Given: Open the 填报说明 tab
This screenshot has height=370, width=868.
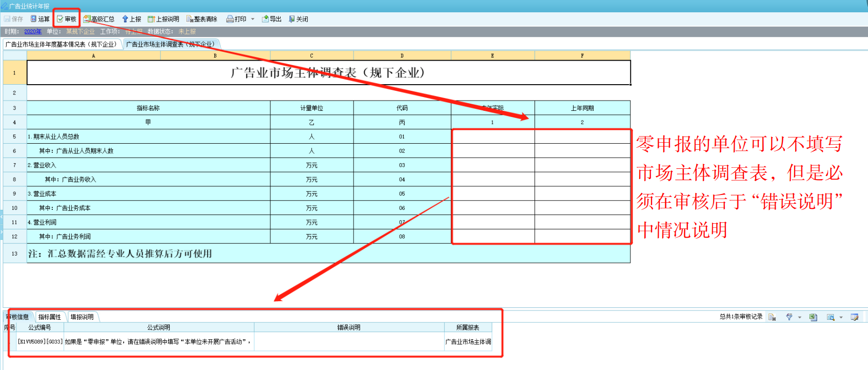Looking at the screenshot, I should click(82, 317).
